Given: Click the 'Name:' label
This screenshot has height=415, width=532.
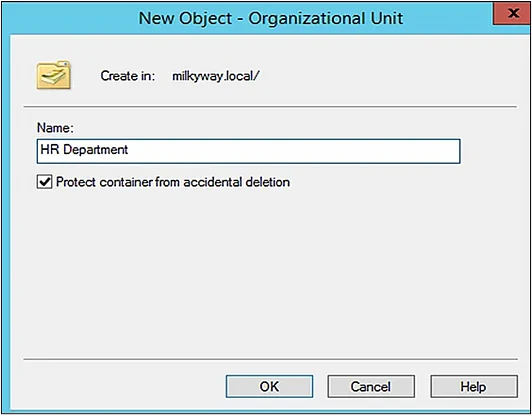Looking at the screenshot, I should point(55,128).
